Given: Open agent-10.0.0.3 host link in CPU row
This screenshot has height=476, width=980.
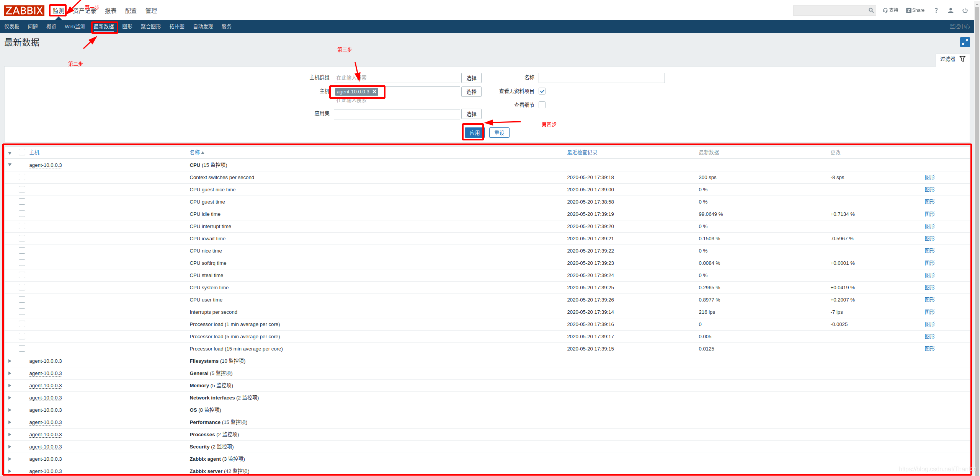Looking at the screenshot, I should (x=46, y=165).
